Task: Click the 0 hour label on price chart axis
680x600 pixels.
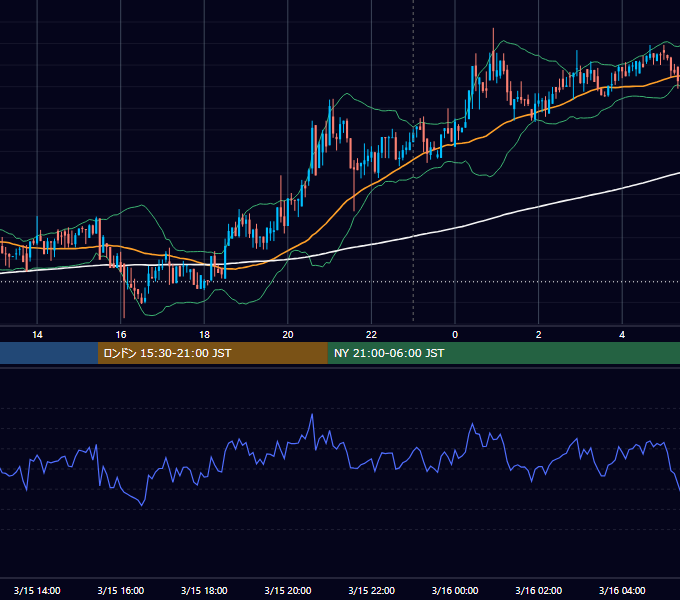Action: (x=455, y=335)
